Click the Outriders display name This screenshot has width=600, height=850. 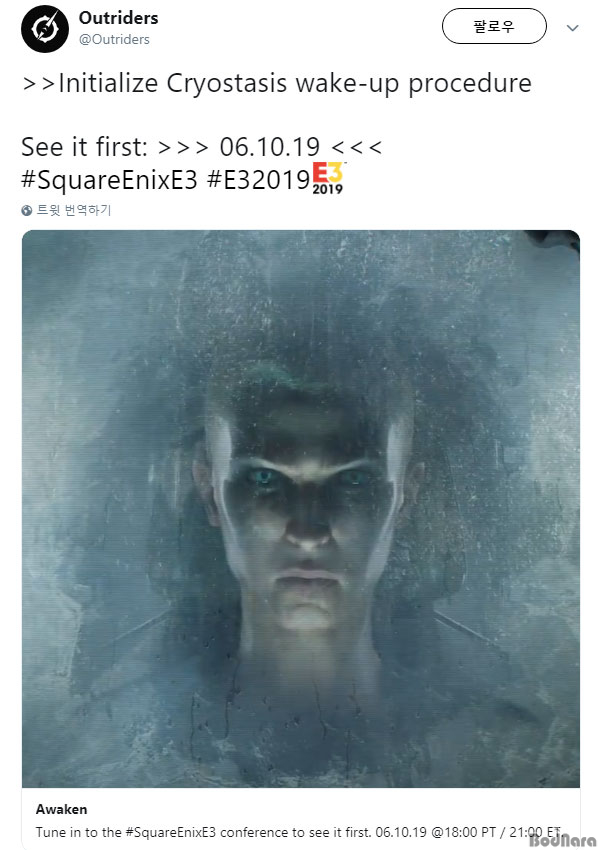pyautogui.click(x=118, y=18)
